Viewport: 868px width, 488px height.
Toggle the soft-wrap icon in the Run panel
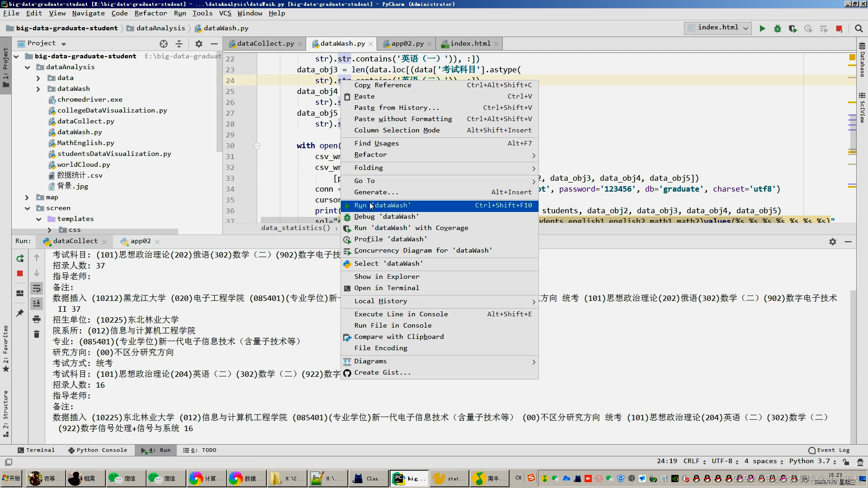pos(37,288)
